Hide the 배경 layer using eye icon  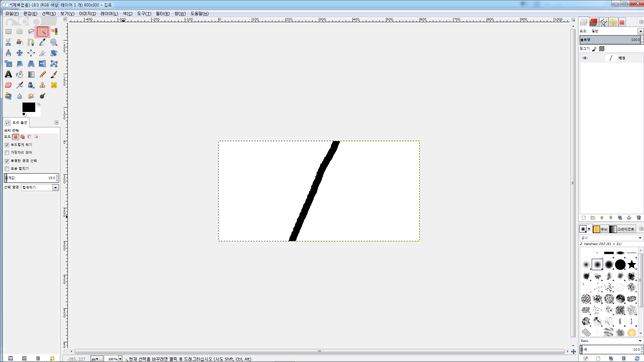point(585,58)
